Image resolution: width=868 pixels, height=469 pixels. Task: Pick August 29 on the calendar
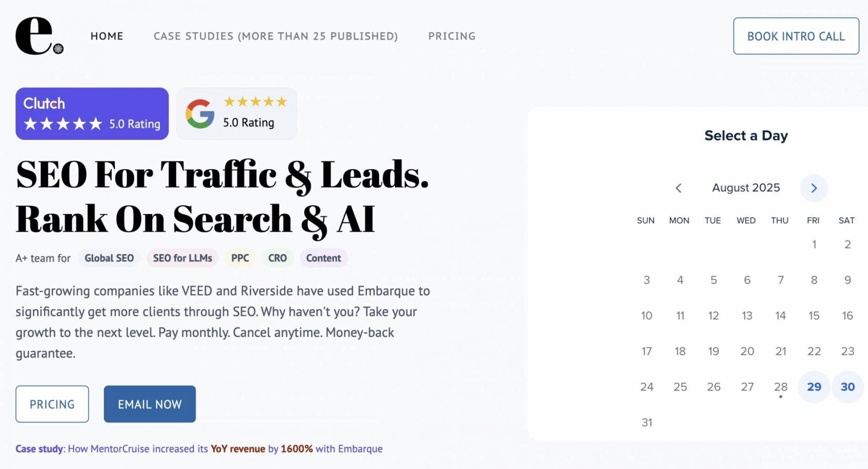coord(814,387)
